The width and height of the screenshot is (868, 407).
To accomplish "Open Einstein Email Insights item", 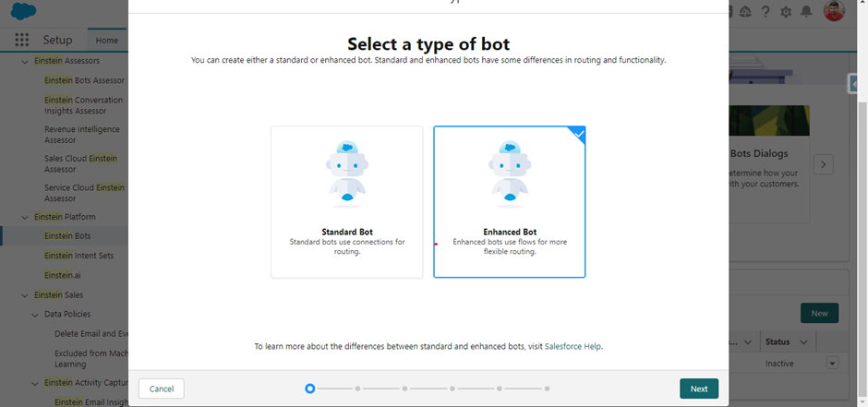I will 91,402.
